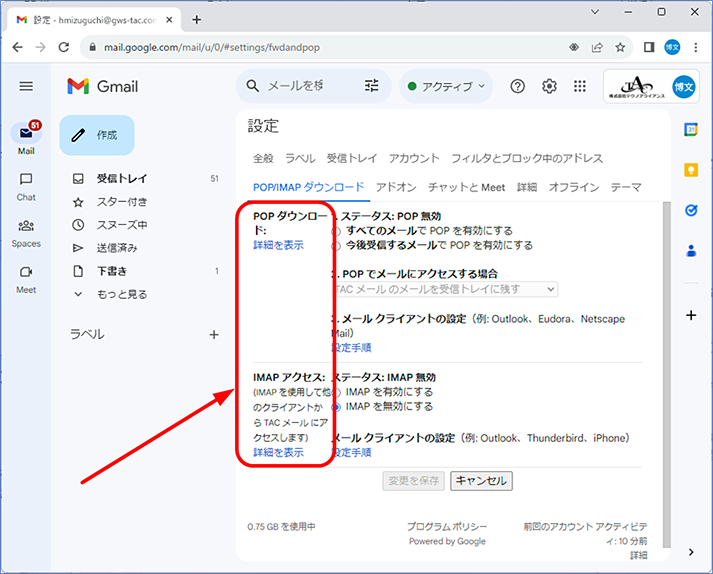
Task: Click the 作成 compose button
Action: tap(97, 135)
